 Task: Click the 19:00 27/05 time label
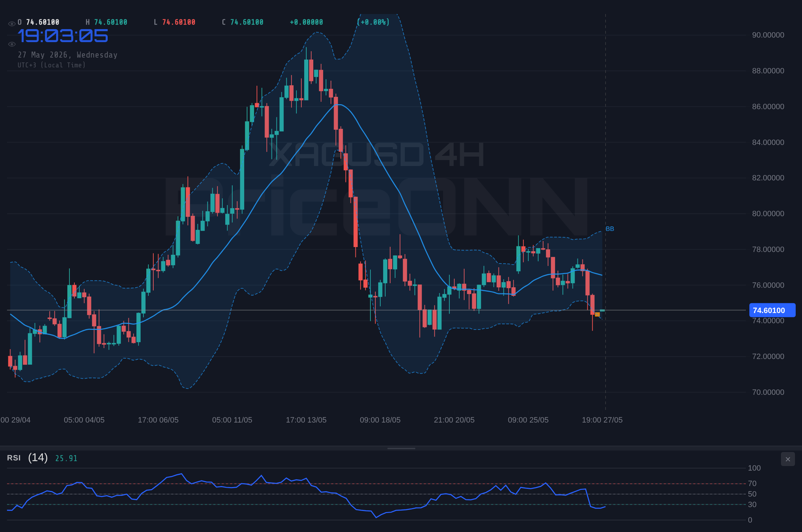coord(602,420)
